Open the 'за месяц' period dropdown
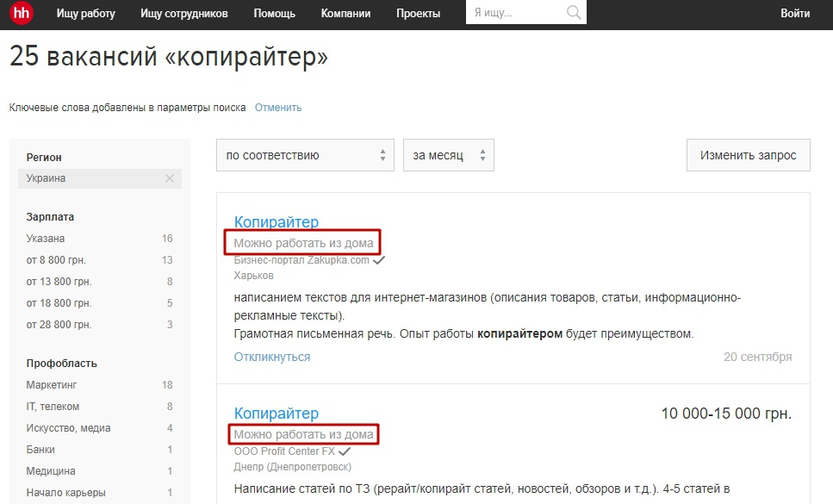This screenshot has width=833, height=504. [448, 156]
